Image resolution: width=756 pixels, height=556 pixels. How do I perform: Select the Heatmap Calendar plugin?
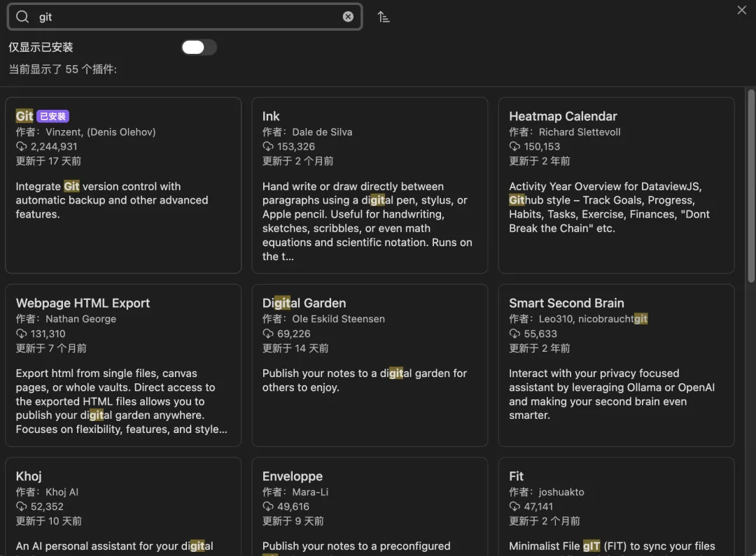click(x=616, y=185)
